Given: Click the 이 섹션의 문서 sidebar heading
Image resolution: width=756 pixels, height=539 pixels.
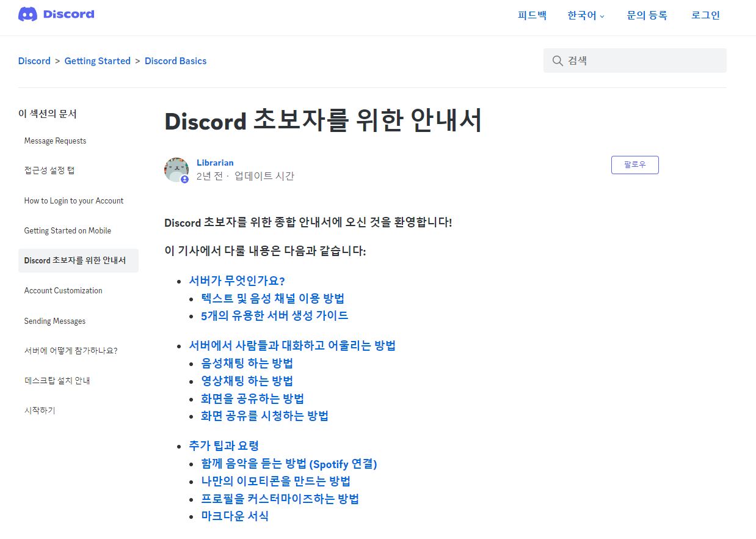Looking at the screenshot, I should point(48,114).
